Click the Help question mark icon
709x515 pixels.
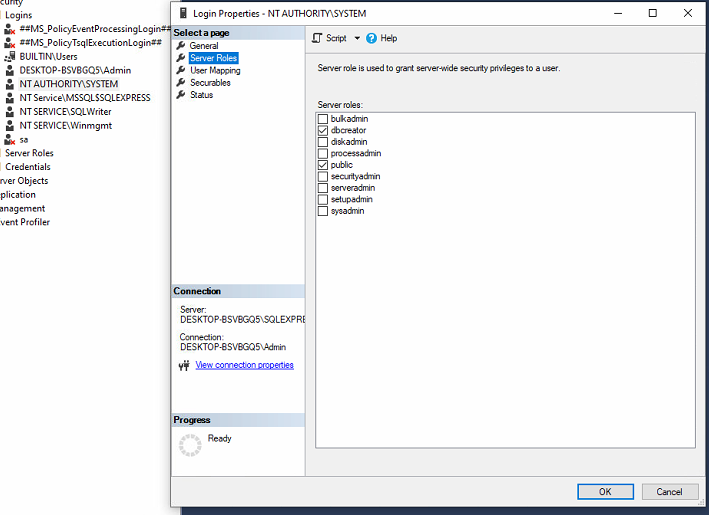[x=372, y=38]
